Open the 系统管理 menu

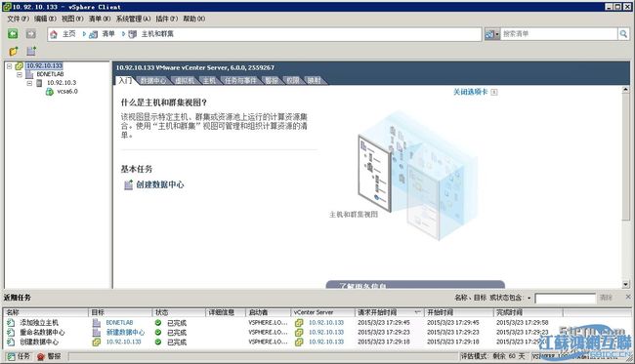coord(133,19)
